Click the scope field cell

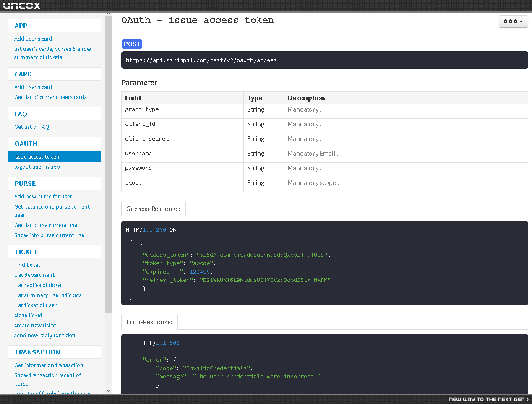[x=183, y=185]
